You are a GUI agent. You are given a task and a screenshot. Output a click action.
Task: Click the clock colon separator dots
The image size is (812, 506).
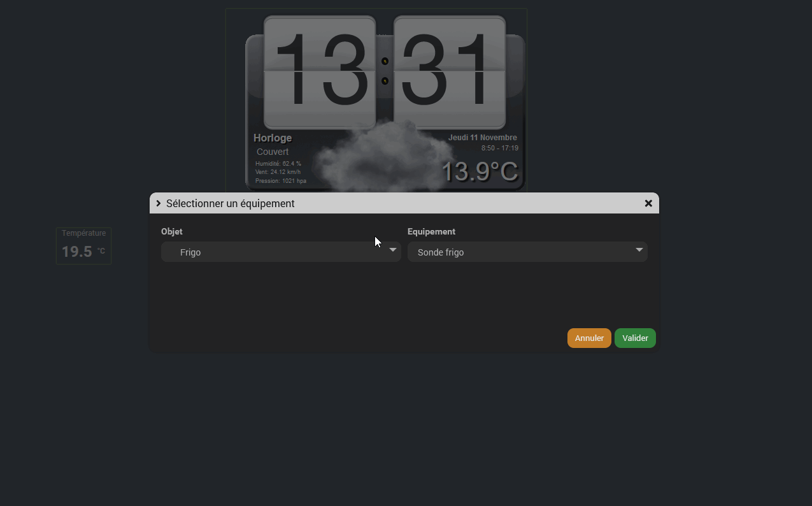pos(385,71)
